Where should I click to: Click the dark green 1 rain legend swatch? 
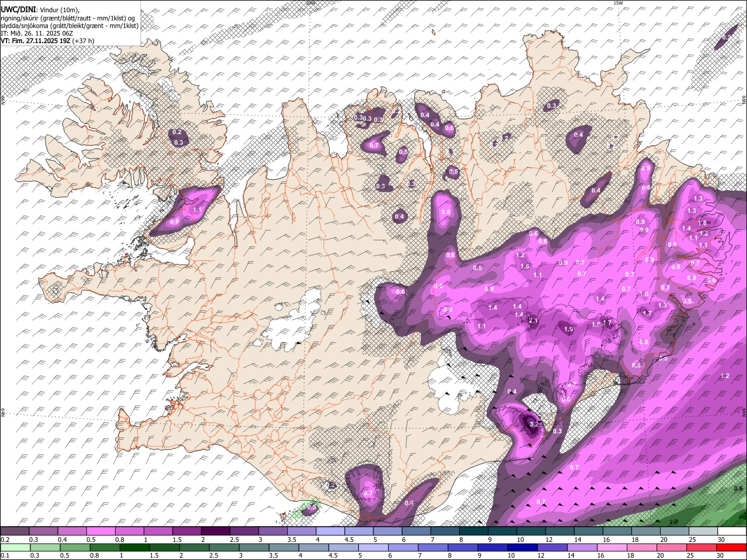[134, 547]
